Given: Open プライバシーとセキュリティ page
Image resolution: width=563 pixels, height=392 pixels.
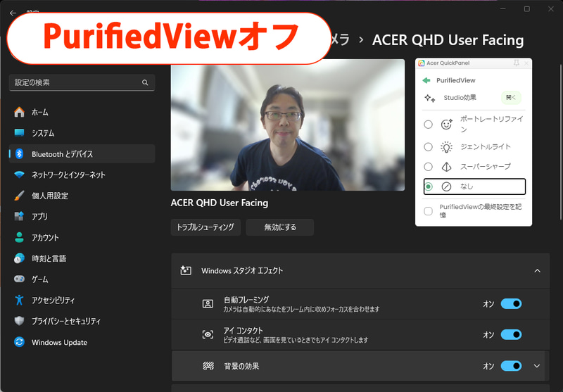Looking at the screenshot, I should 82,321.
